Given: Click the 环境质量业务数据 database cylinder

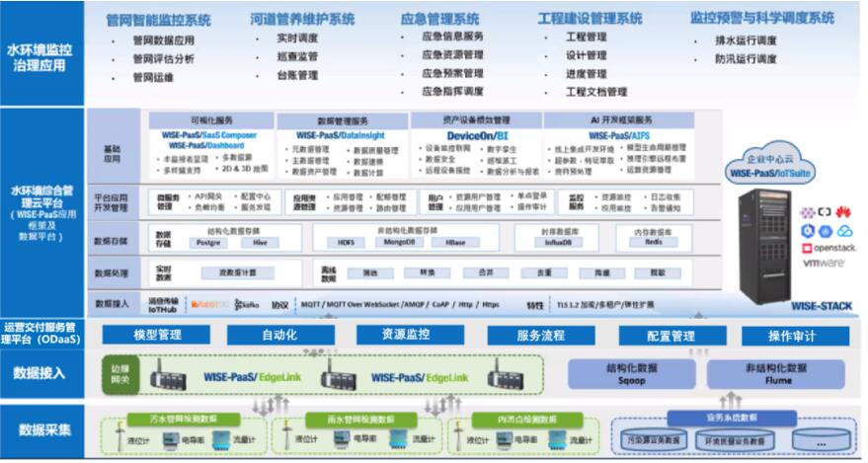Looking at the screenshot, I should point(734,440).
